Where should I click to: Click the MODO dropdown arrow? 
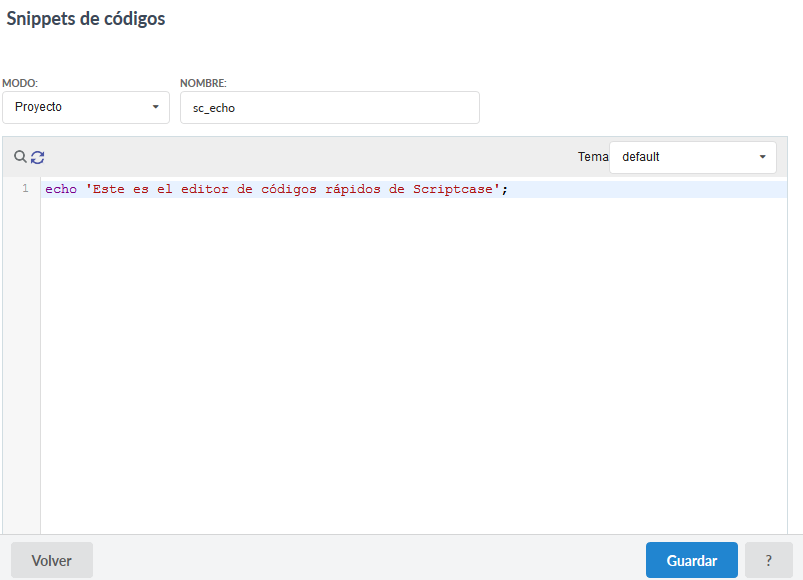coord(157,107)
